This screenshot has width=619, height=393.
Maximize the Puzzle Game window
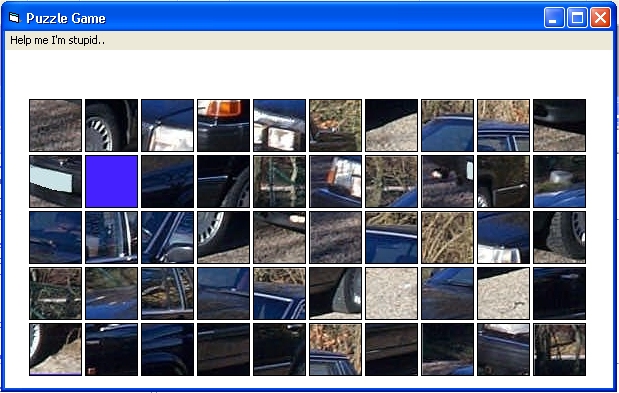(x=577, y=18)
